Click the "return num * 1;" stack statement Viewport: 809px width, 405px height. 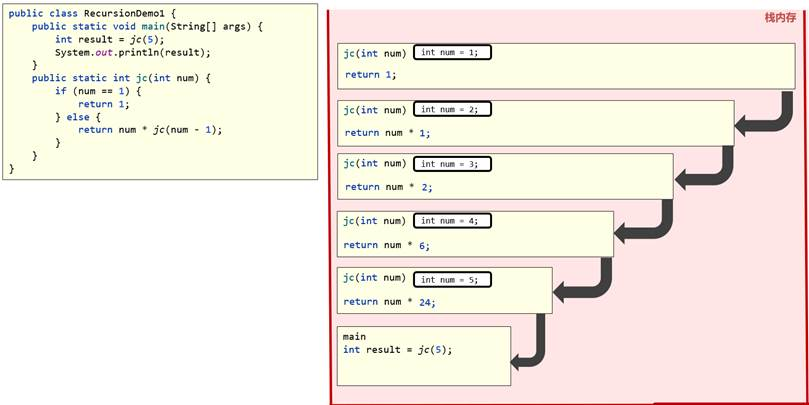pos(387,133)
